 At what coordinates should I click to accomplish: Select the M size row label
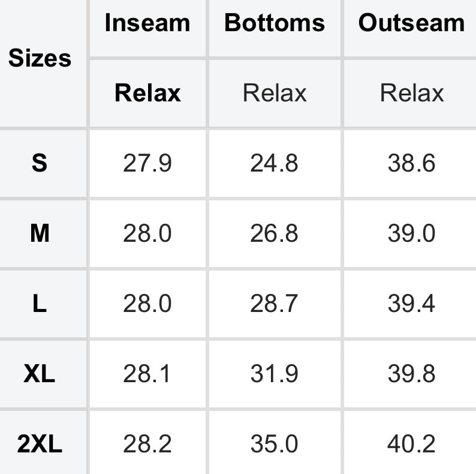(x=40, y=233)
